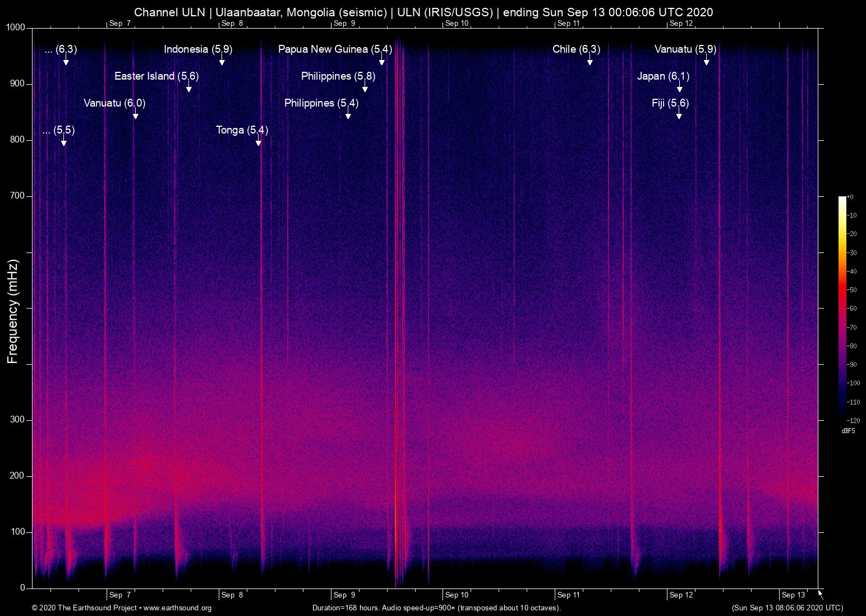Image resolution: width=866 pixels, height=616 pixels.
Task: Click the "© 2020 The Earthsound Project" text
Action: tap(84, 608)
